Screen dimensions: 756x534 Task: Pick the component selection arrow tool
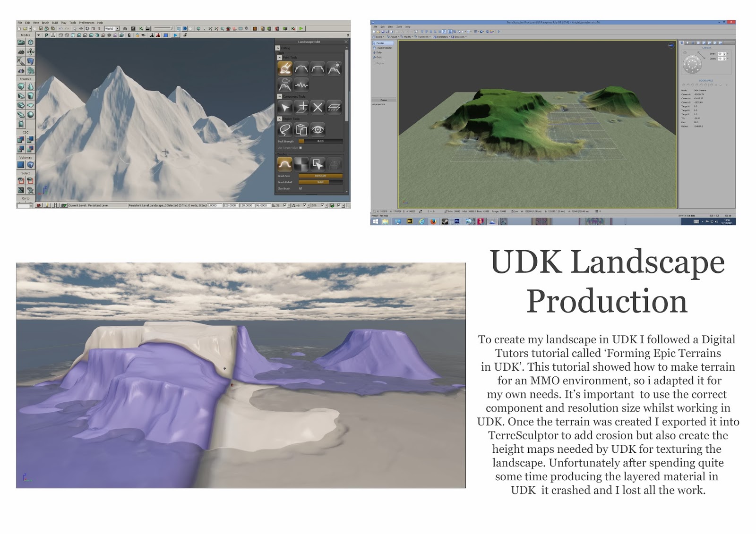click(x=284, y=107)
